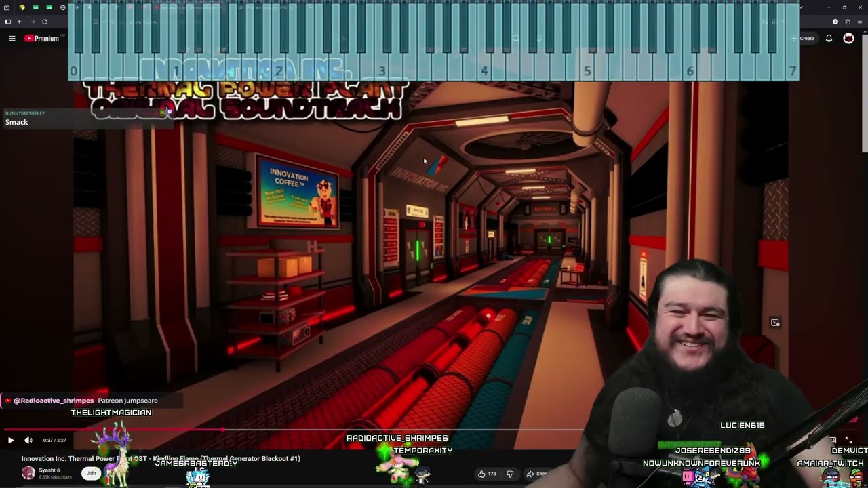Open the Syashi channel avatar
This screenshot has height=488, width=868.
pyautogui.click(x=28, y=473)
